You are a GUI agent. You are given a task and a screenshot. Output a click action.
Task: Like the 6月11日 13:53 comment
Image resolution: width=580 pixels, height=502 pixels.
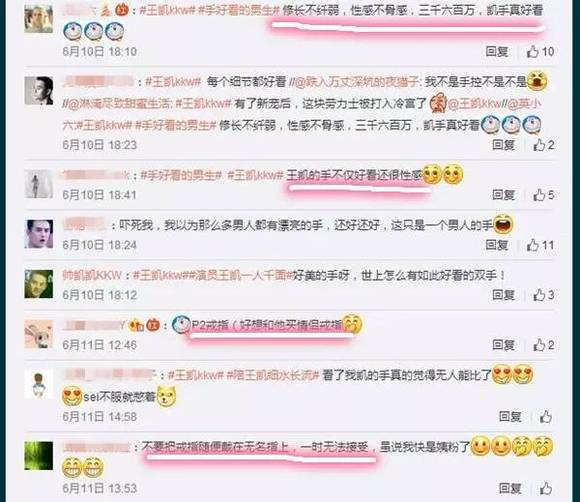coord(546,488)
